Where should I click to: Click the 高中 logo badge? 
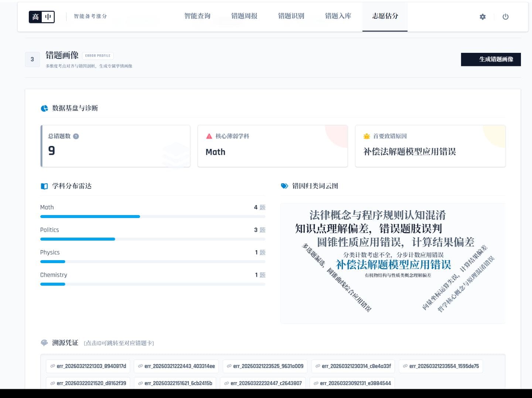[x=42, y=17]
